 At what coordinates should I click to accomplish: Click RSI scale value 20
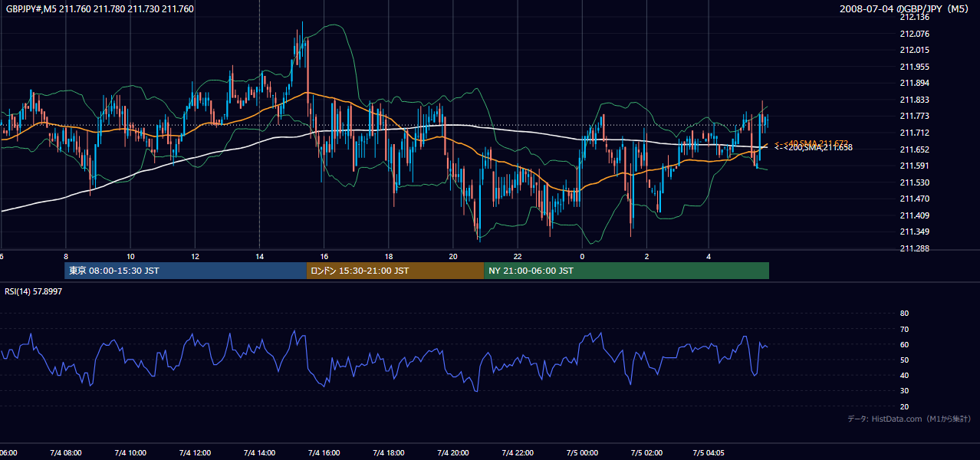point(904,406)
